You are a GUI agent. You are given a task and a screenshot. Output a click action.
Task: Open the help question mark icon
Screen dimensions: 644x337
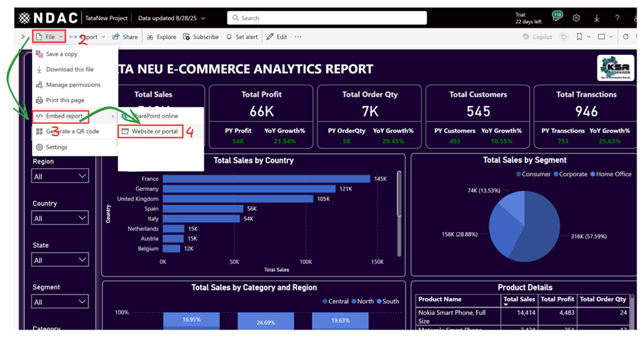[x=617, y=18]
